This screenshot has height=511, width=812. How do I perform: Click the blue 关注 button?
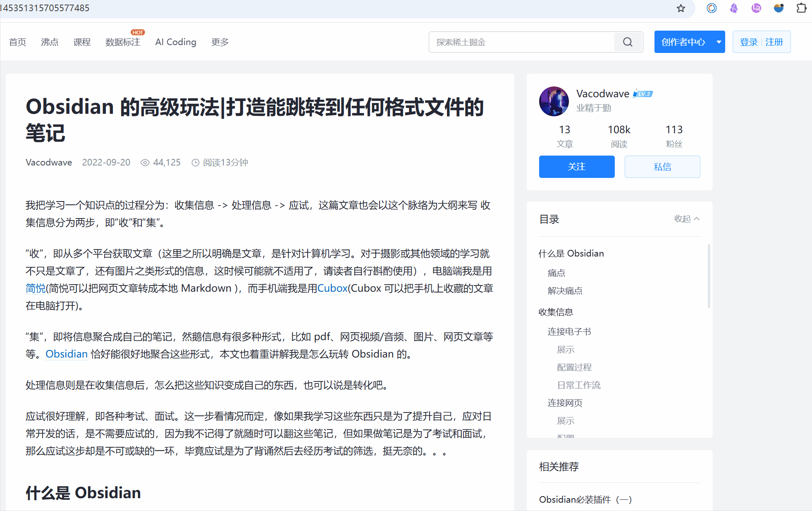pos(577,167)
